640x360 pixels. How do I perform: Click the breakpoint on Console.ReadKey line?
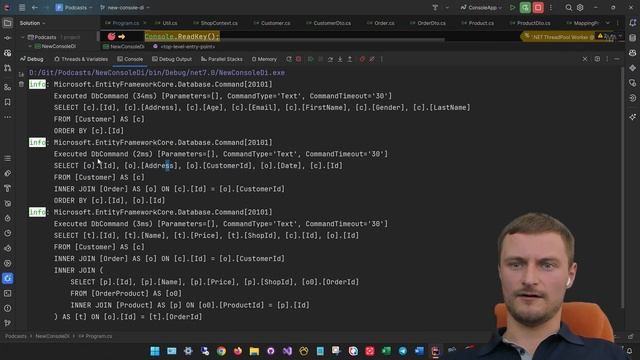point(111,37)
